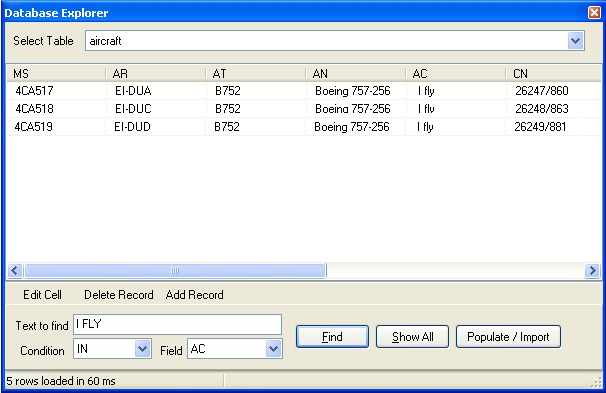
Task: Choose Add Record
Action: (x=194, y=295)
